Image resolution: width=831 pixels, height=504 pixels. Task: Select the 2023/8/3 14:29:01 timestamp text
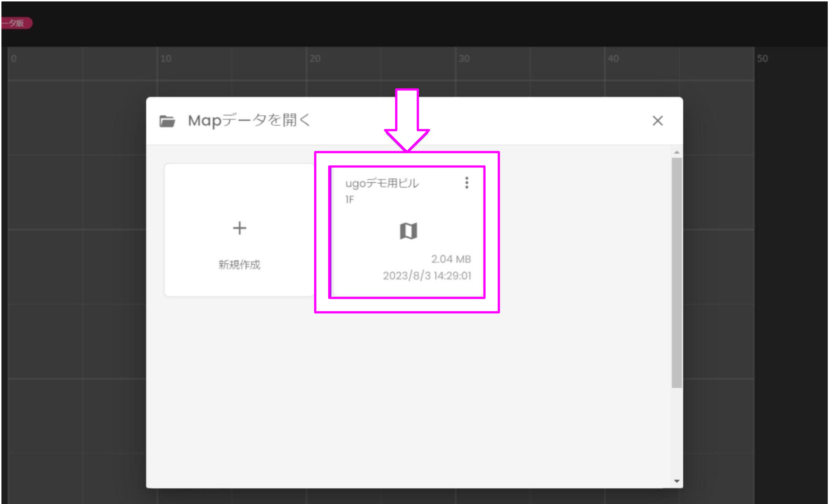click(428, 276)
